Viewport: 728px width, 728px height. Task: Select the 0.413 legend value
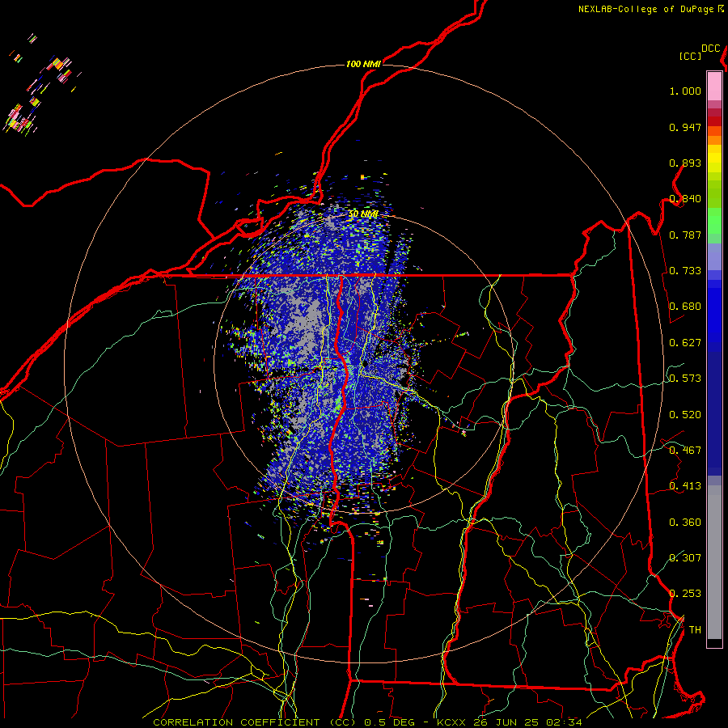[685, 486]
